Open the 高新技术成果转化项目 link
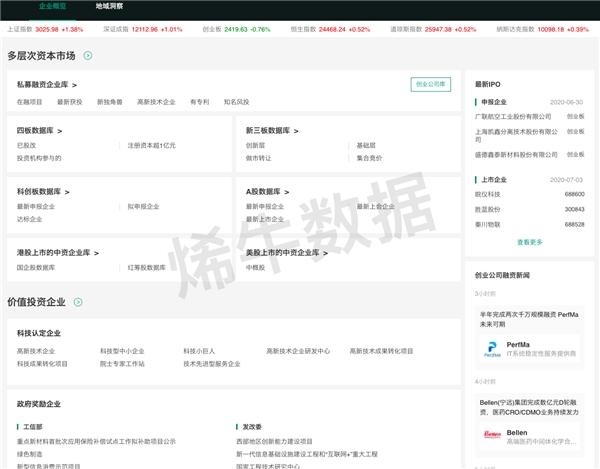Image resolution: width=600 pixels, height=469 pixels. pyautogui.click(x=382, y=351)
